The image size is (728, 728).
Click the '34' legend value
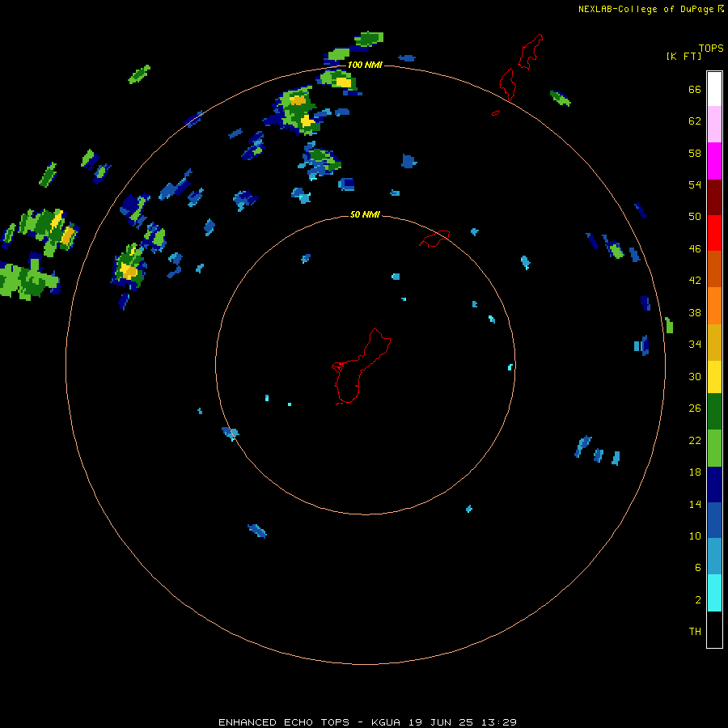[x=695, y=344]
